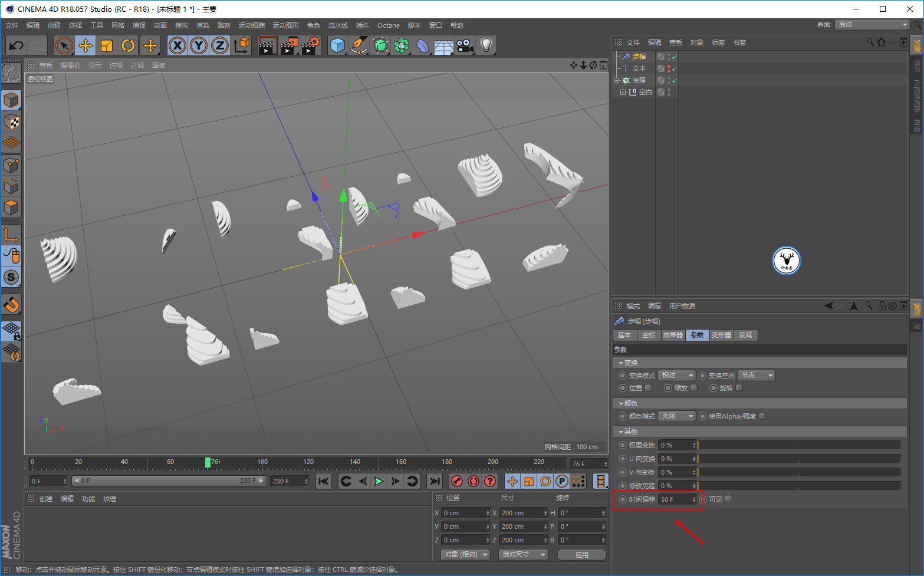
Task: Open the 颜色模式 dropdown set to 关闭
Action: click(x=677, y=416)
